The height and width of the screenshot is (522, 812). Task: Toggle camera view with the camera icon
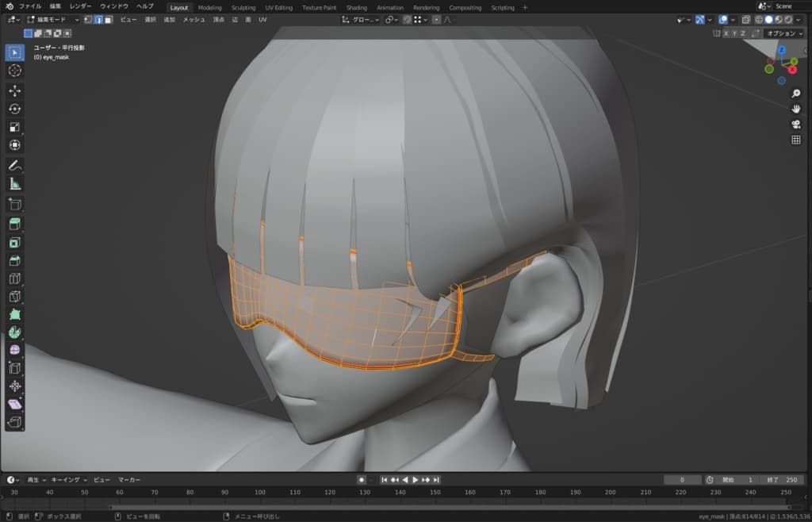[x=795, y=125]
